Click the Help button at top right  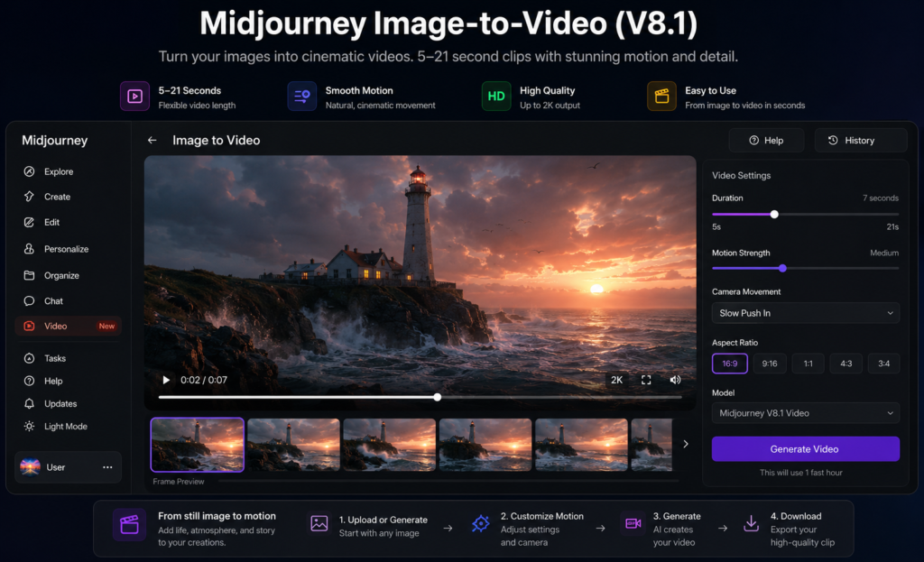(x=766, y=140)
